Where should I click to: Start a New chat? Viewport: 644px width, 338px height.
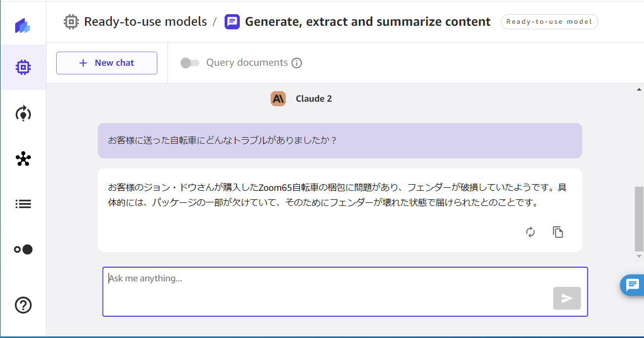click(107, 63)
